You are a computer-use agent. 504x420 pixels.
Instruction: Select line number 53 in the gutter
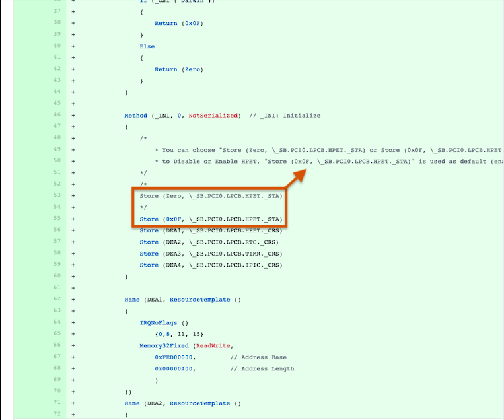click(x=57, y=195)
